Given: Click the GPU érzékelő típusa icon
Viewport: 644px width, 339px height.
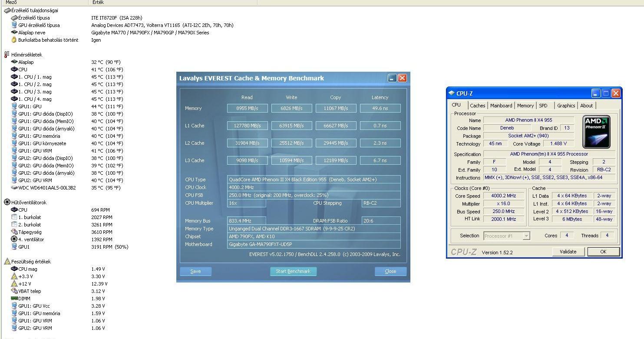Looking at the screenshot, I should pos(14,25).
